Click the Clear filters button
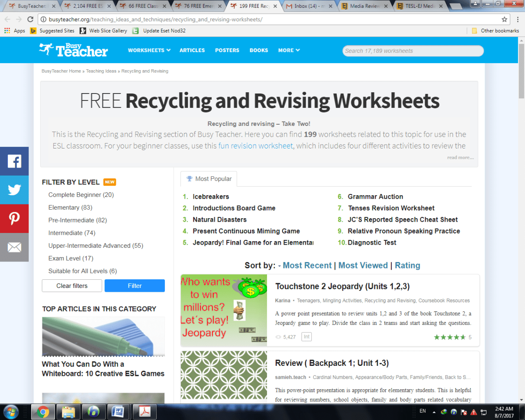The image size is (525, 420). (72, 286)
